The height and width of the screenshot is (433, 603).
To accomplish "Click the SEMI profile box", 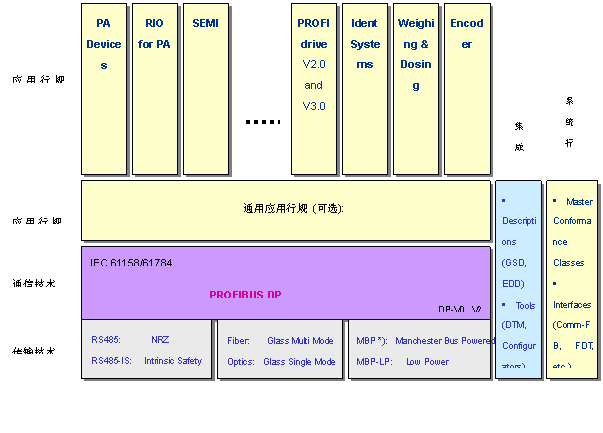I will click(x=206, y=89).
